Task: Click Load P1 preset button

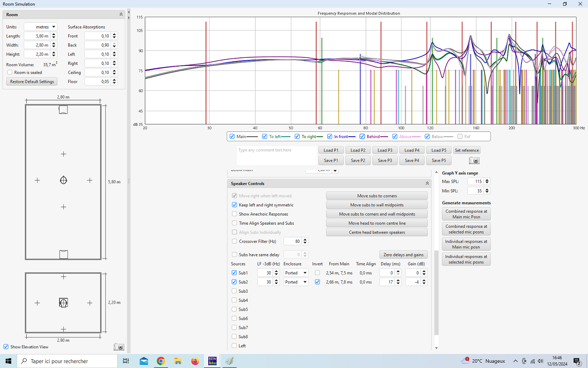Action: click(x=331, y=150)
